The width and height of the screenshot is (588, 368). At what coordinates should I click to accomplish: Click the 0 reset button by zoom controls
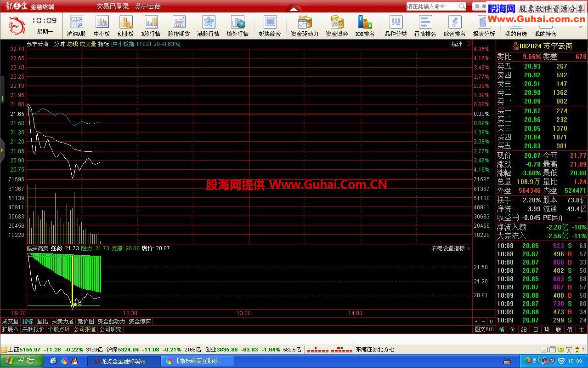pos(491,322)
